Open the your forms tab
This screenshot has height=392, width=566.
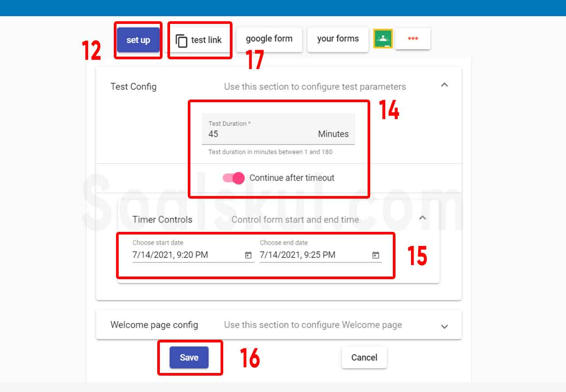338,39
